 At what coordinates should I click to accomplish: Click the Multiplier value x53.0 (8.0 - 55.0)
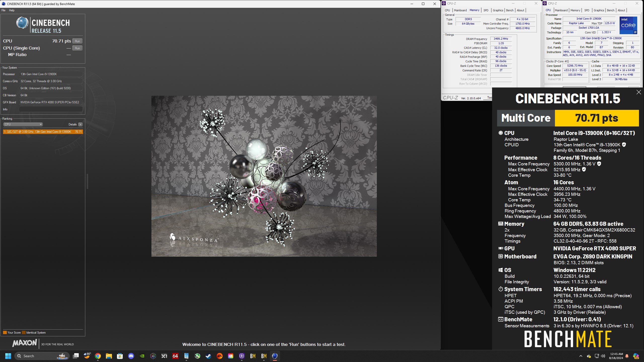(x=575, y=70)
